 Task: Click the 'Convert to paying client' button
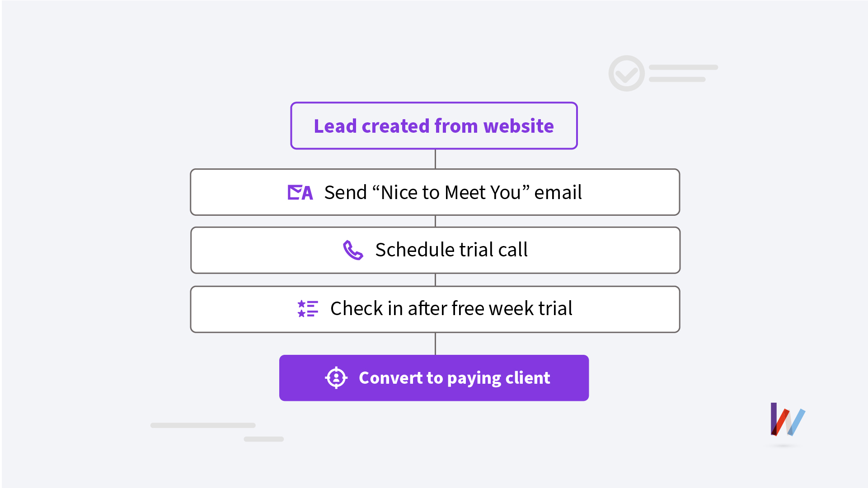(x=434, y=378)
